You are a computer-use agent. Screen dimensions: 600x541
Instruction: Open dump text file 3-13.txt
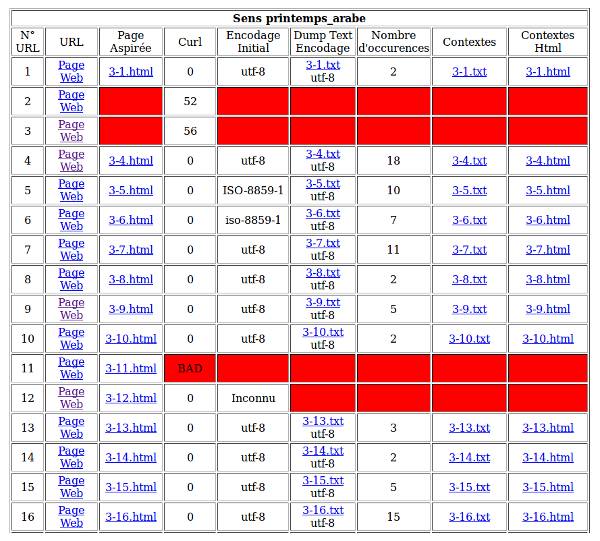point(323,421)
